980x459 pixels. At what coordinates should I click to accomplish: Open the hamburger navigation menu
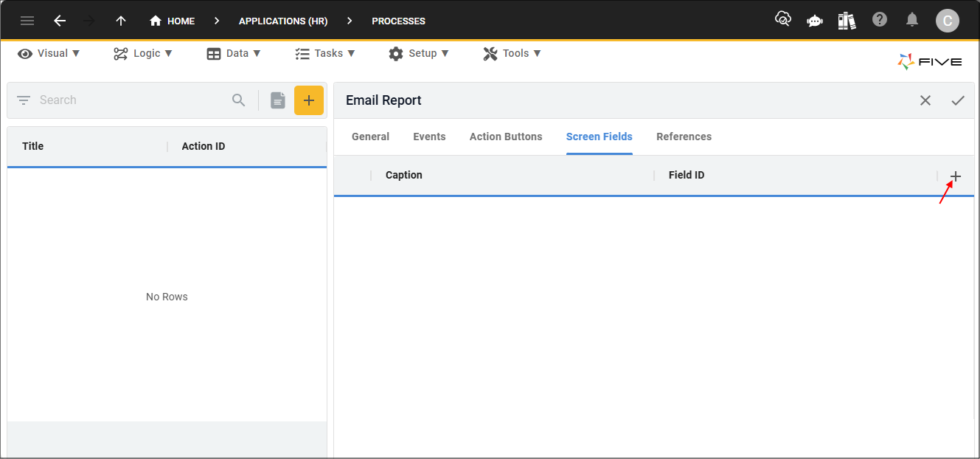coord(27,21)
